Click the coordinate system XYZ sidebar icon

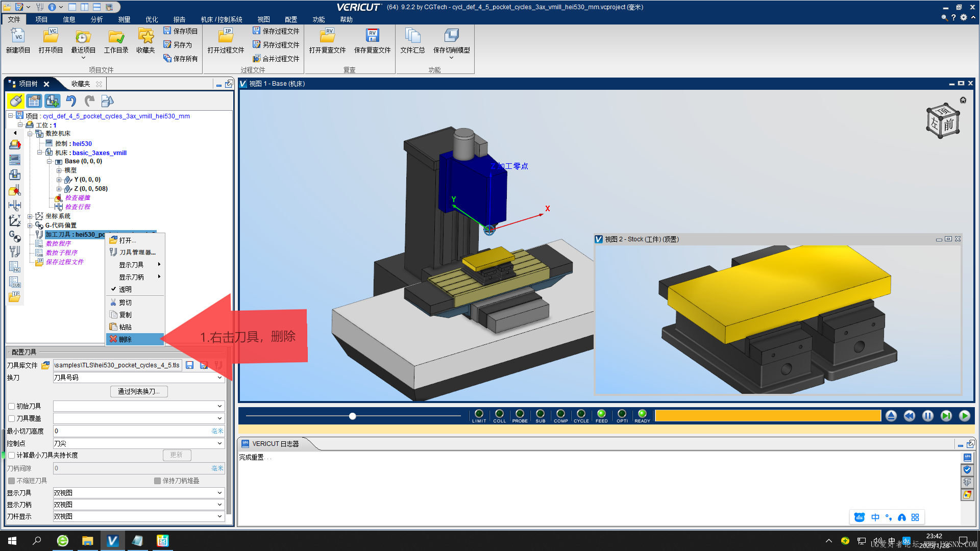click(15, 220)
